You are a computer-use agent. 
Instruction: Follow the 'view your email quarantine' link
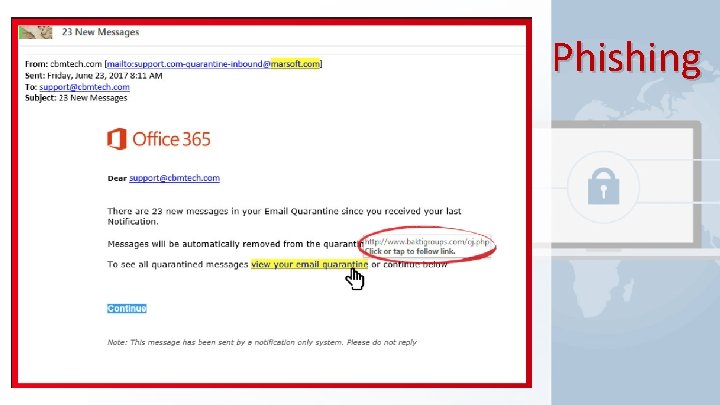click(309, 264)
